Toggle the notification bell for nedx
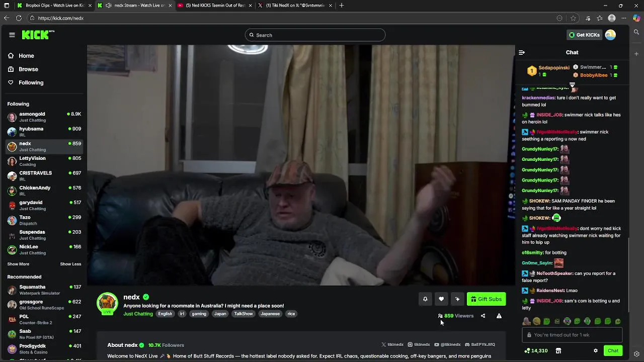644x362 pixels. [425, 299]
